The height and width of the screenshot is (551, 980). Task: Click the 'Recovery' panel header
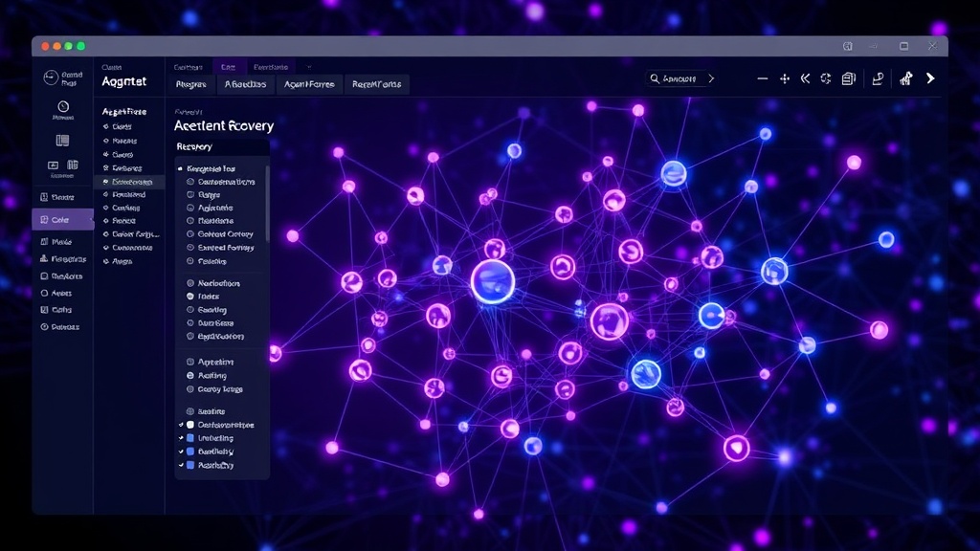click(222, 146)
